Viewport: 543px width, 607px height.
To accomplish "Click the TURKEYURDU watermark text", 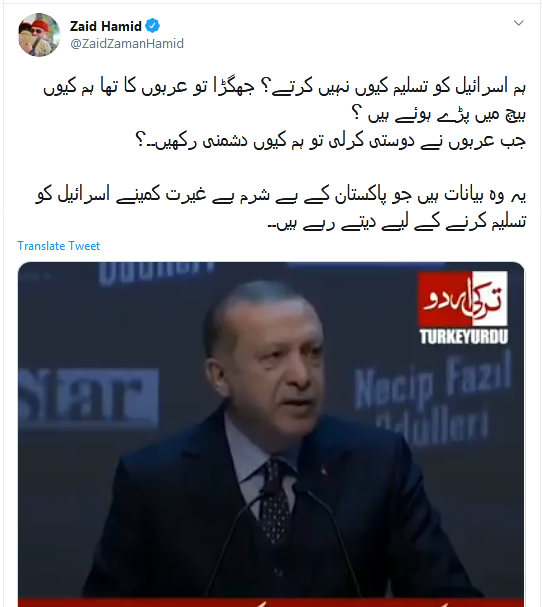I will (x=463, y=336).
